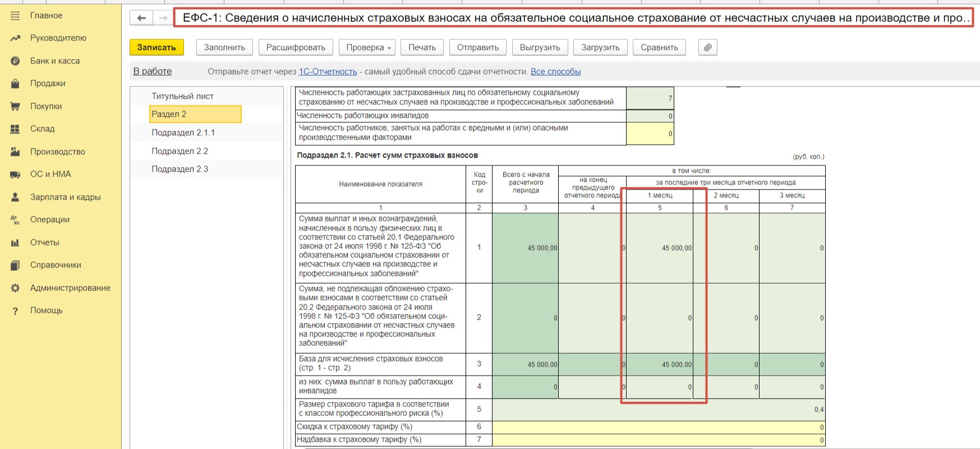Click the Отчеты bar chart icon
This screenshot has height=449, width=980.
(x=15, y=243)
